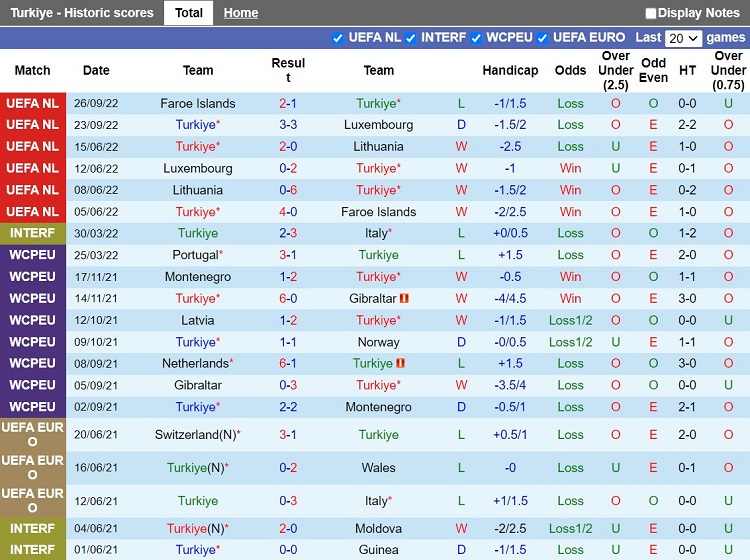
Task: Switch to the Home tab
Action: pyautogui.click(x=240, y=13)
